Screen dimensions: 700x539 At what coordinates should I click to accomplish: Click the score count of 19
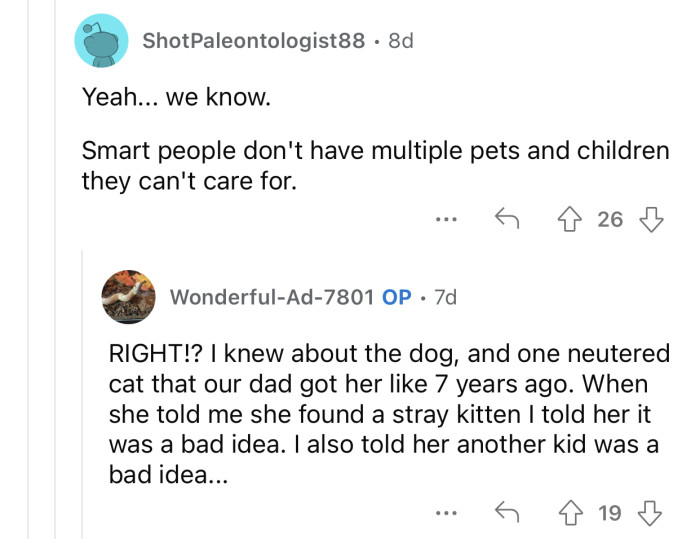tap(610, 513)
